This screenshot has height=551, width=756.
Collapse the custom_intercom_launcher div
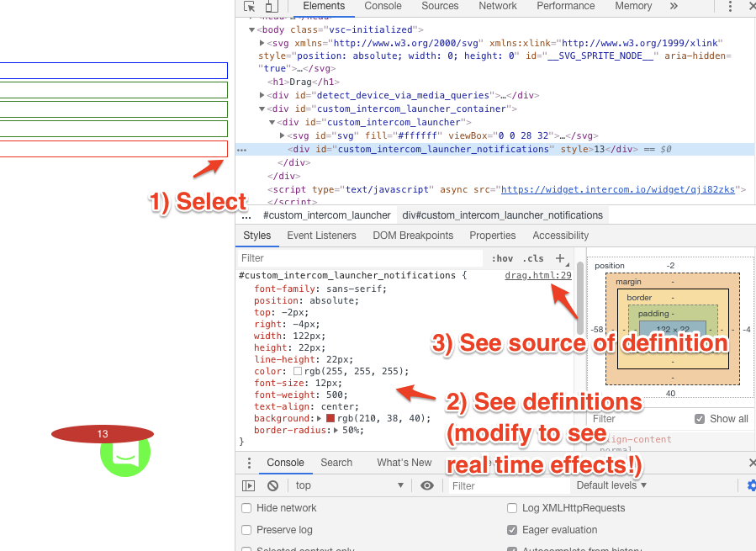tap(272, 123)
